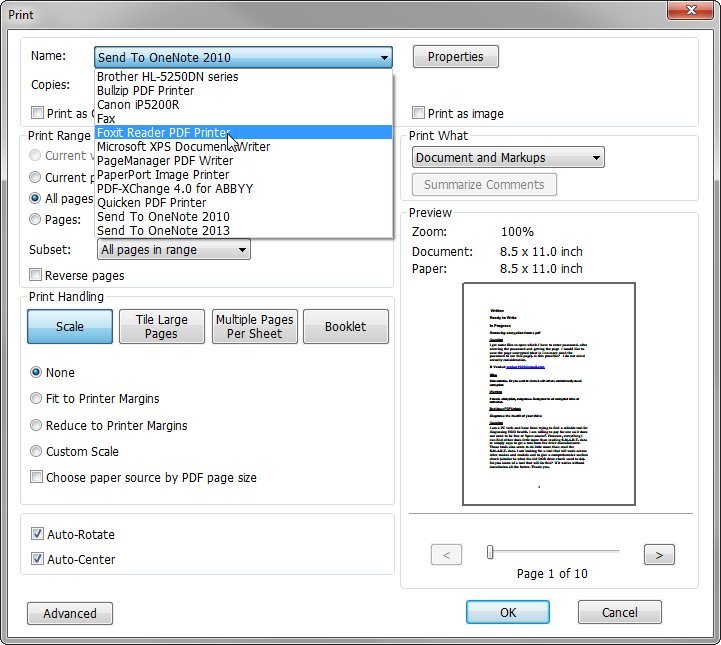This screenshot has height=645, width=721.
Task: Open the Subset dropdown
Action: coord(174,250)
